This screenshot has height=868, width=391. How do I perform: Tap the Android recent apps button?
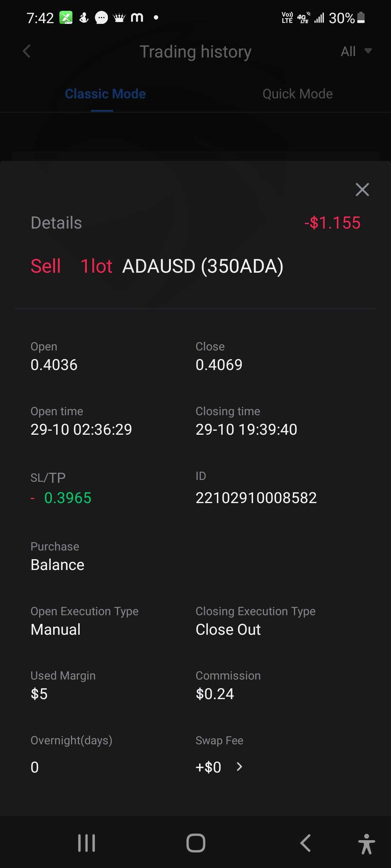(x=87, y=843)
